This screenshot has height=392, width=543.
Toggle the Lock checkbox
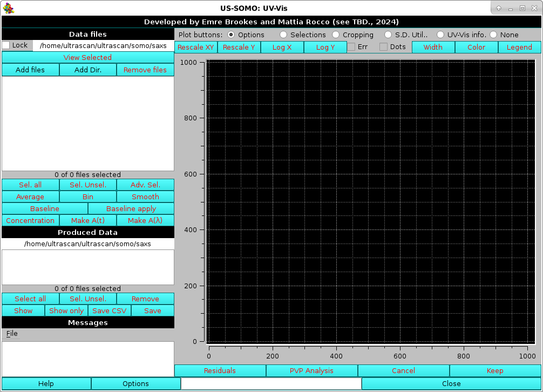point(5,45)
